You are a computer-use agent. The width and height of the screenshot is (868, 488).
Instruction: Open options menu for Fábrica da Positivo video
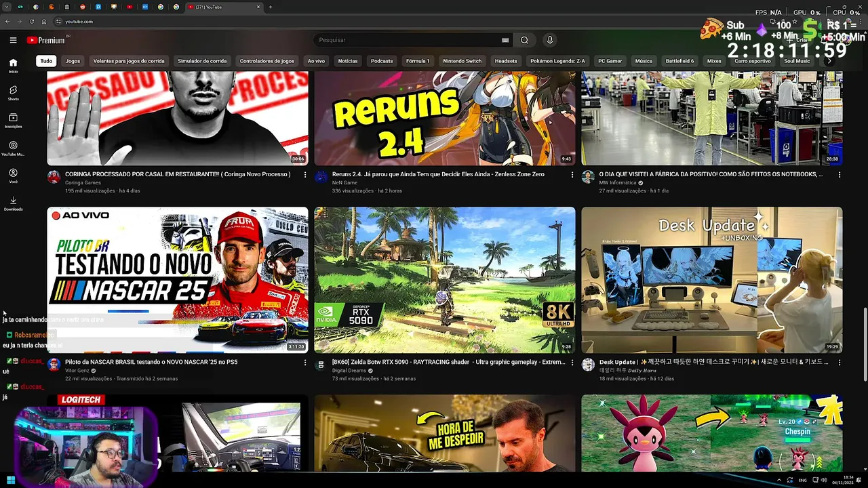[x=839, y=174]
